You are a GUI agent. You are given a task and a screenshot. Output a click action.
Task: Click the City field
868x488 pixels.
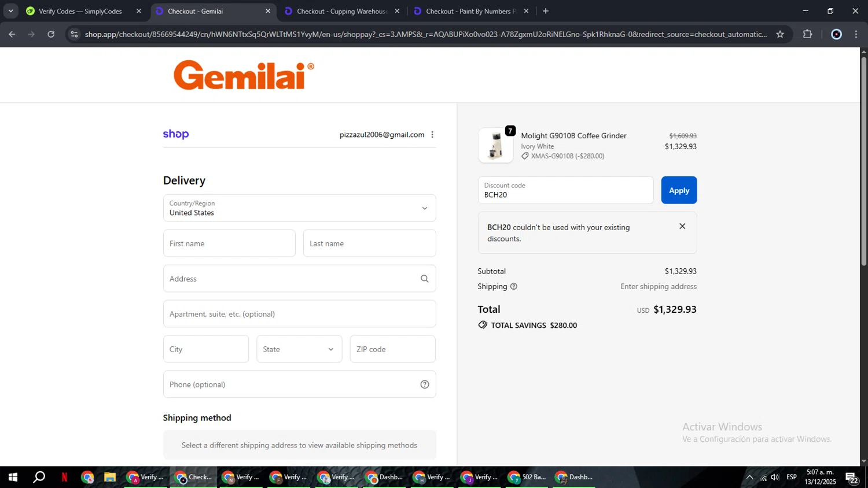[x=206, y=349]
